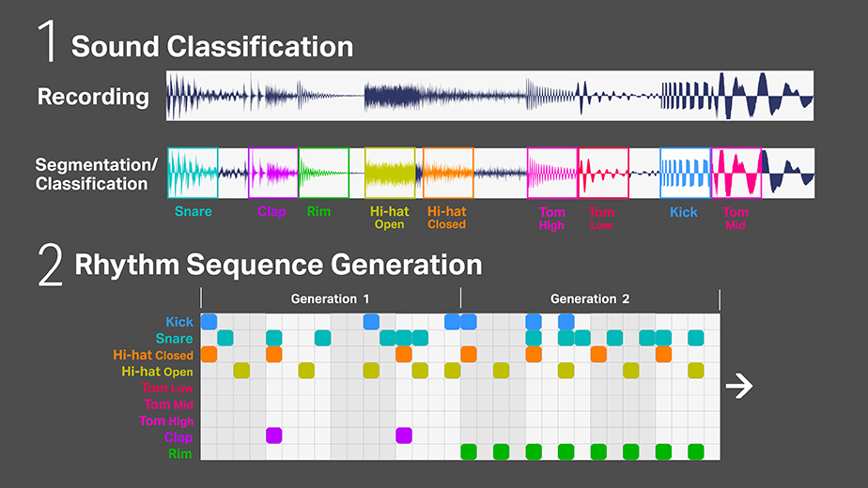Click the right arrow beside the sequence grid
The height and width of the screenshot is (488, 868).
tap(739, 387)
